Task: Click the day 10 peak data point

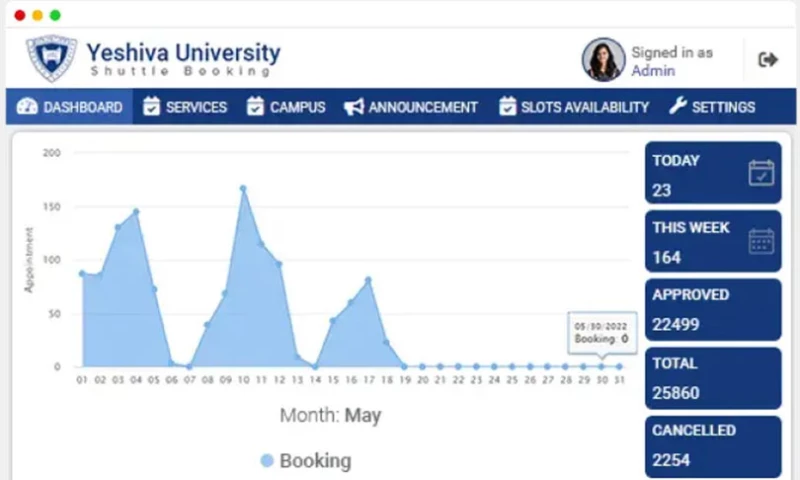Action: 243,189
